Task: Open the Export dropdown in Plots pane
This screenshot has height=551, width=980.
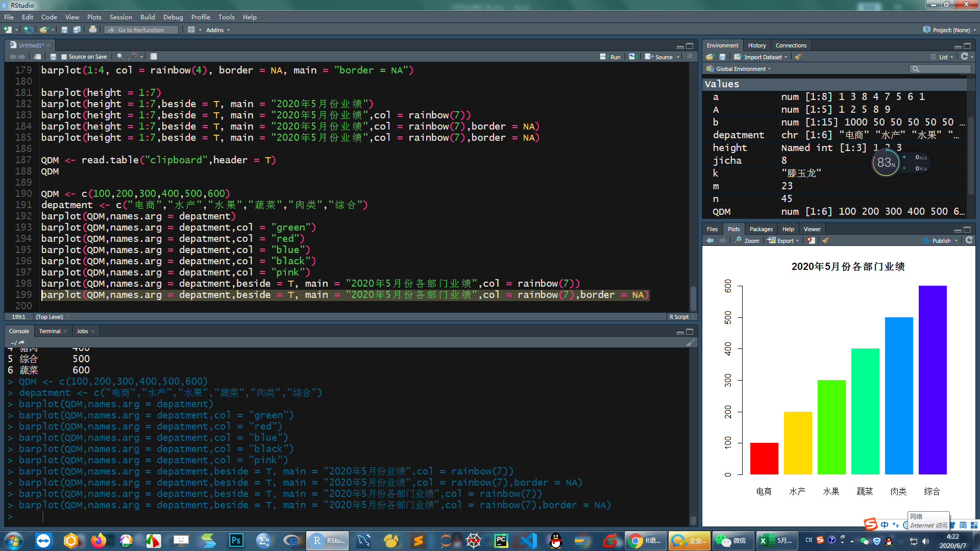Action: pos(785,240)
